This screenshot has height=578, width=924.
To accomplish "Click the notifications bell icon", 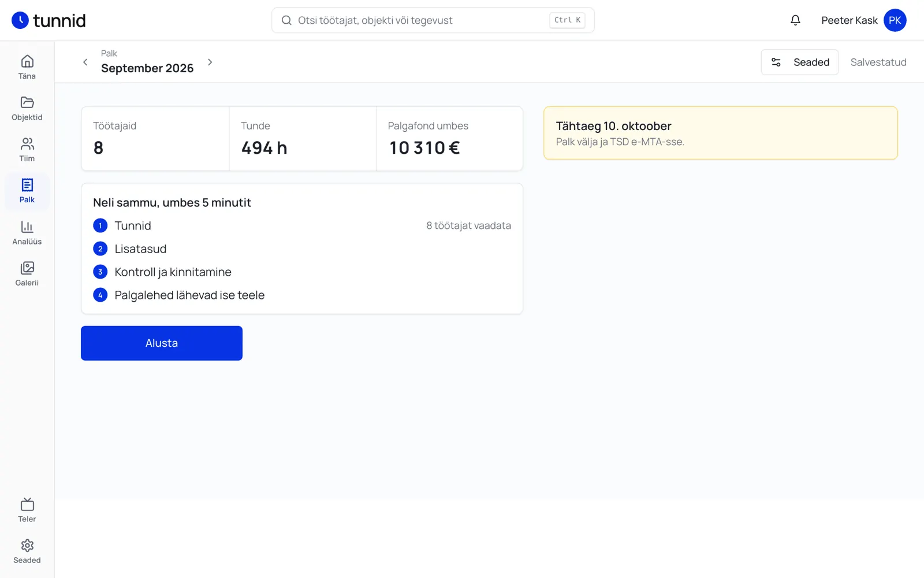I will coord(795,20).
